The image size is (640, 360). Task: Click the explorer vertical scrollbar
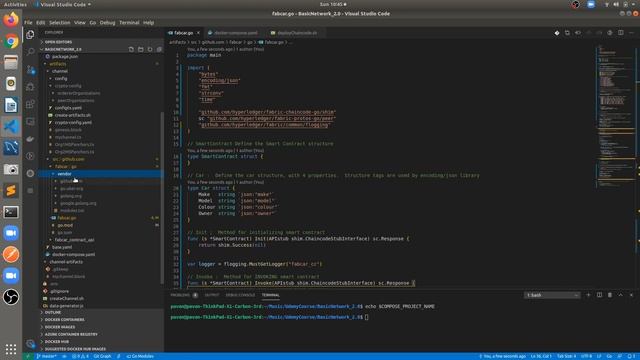coord(162,198)
